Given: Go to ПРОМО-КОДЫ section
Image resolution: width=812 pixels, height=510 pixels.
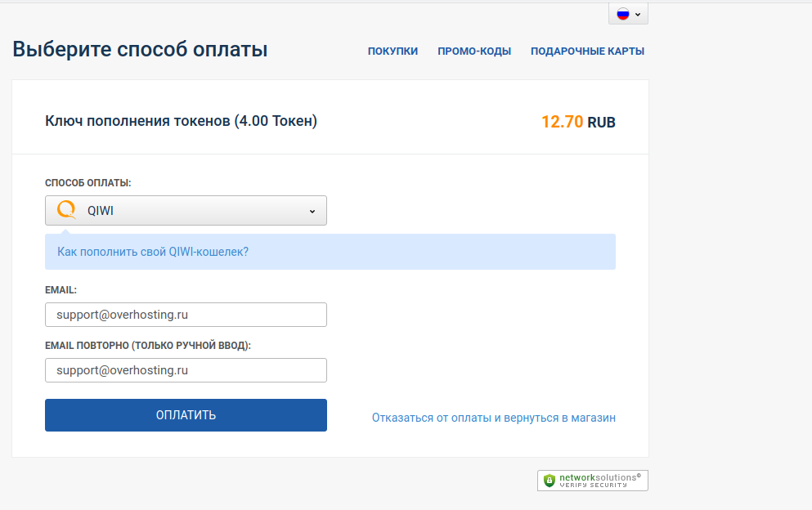Looking at the screenshot, I should 474,51.
